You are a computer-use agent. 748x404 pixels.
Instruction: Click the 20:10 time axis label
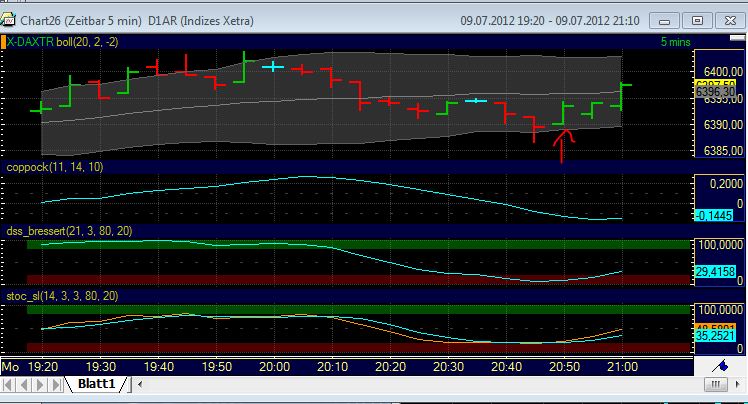(332, 367)
